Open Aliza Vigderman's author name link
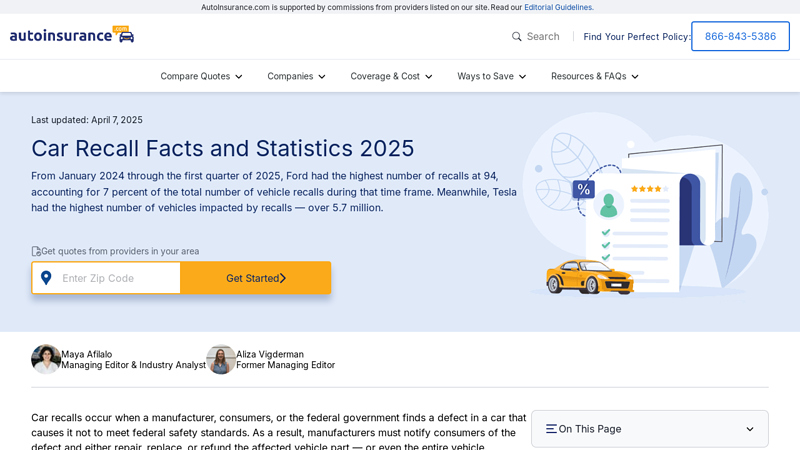Screen dimensions: 800x450 [270, 354]
